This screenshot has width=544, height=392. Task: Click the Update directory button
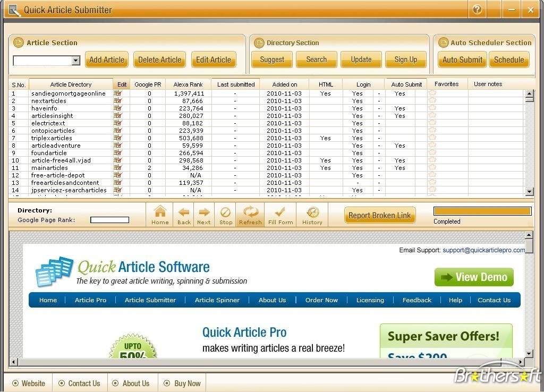tap(361, 59)
